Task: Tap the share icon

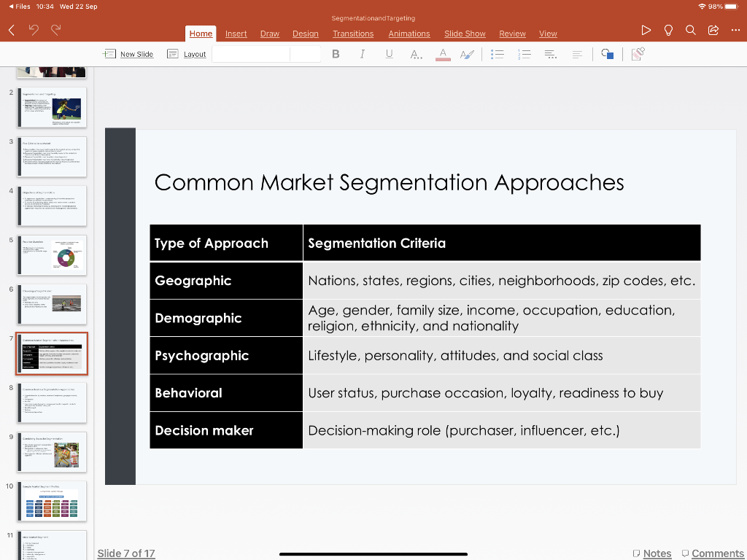Action: tap(713, 31)
